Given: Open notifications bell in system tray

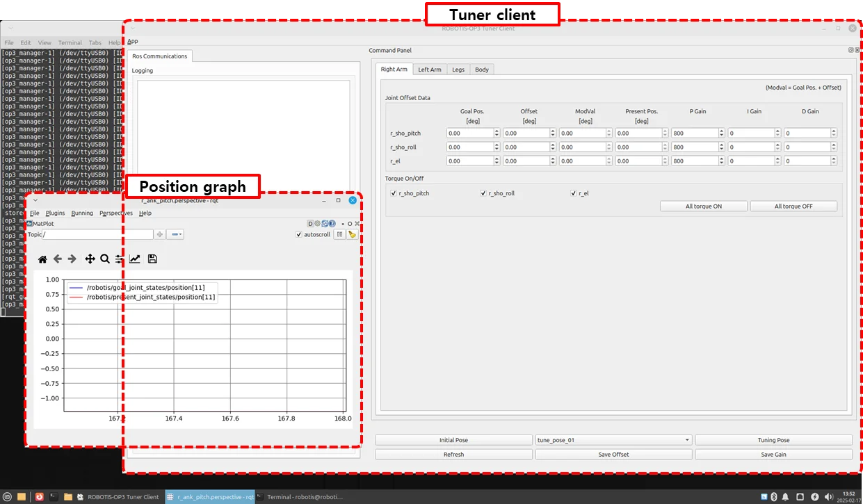Looking at the screenshot, I should point(786,497).
